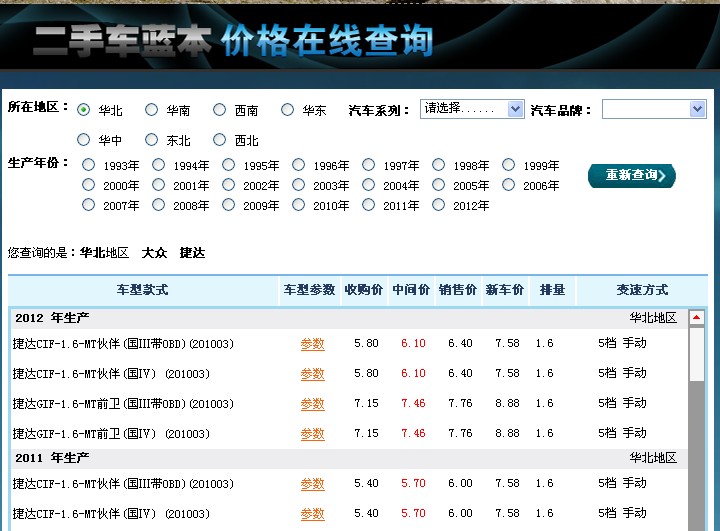720x531 pixels.
Task: Click the 新车价 column header
Action: pos(505,290)
